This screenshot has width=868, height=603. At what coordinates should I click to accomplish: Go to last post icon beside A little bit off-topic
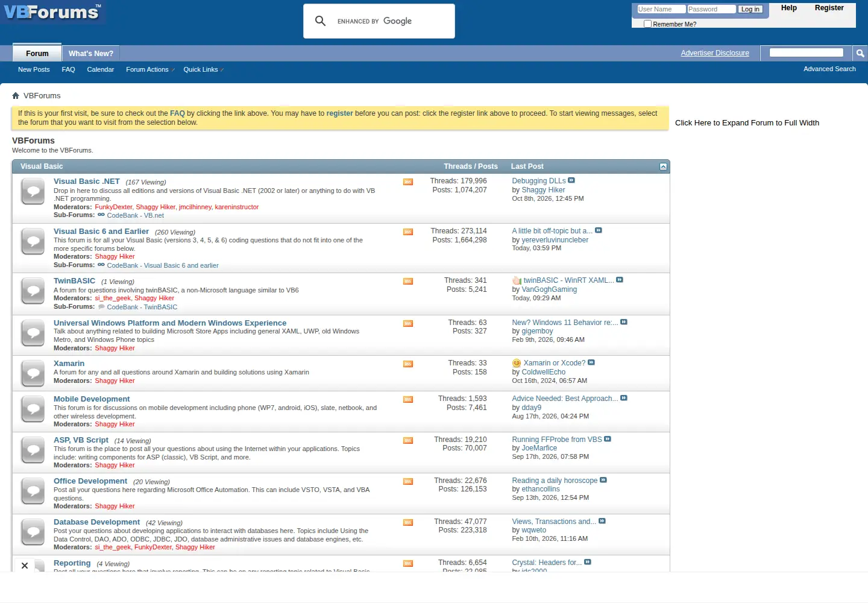coord(599,230)
